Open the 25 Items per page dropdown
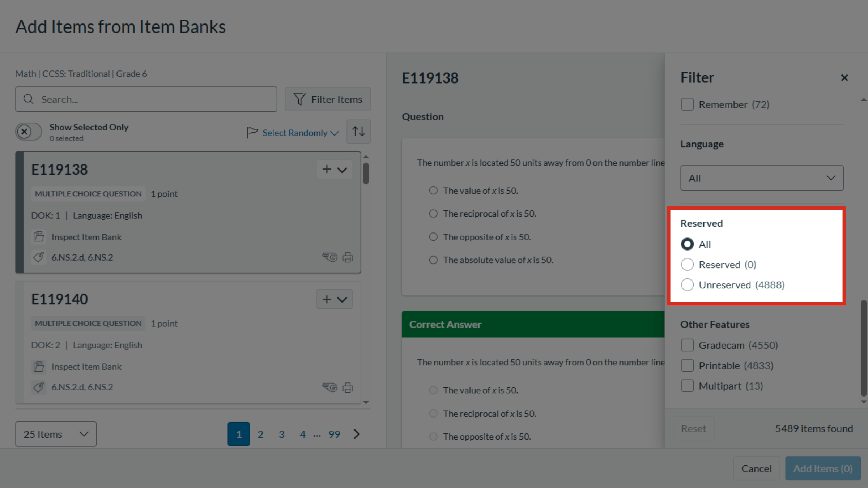This screenshot has width=868, height=488. click(x=56, y=434)
